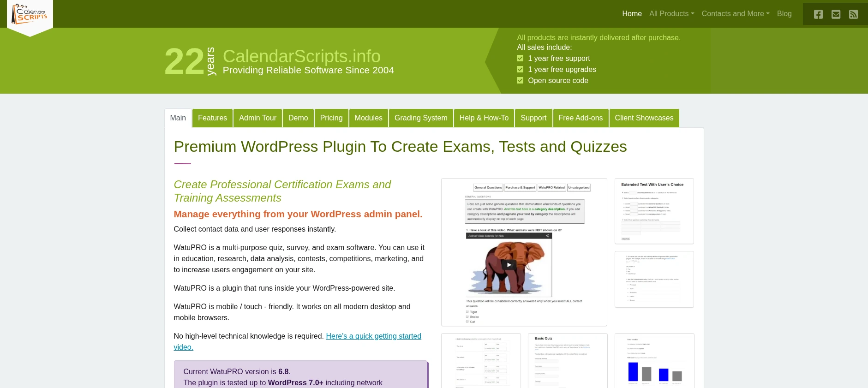Select the Modules tab

369,118
